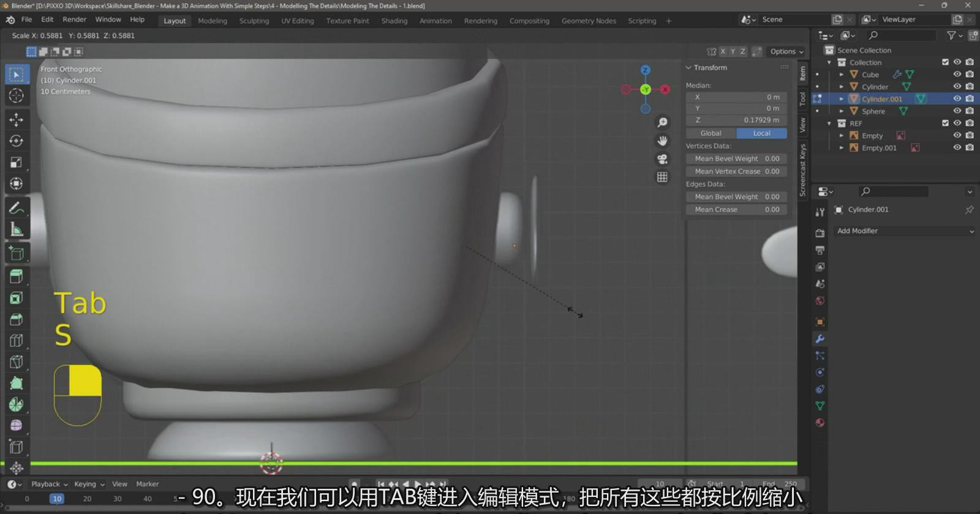
Task: Hide Sphere in viewport via eye icon
Action: click(957, 111)
